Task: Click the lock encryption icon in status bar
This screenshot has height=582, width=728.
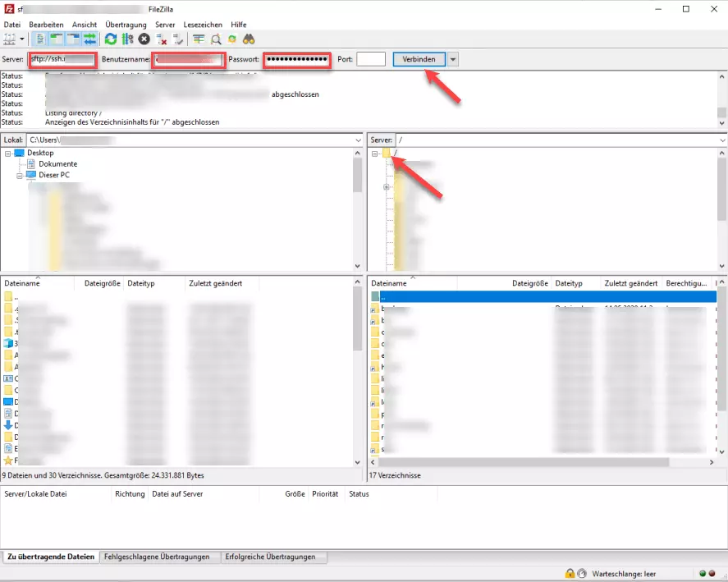Action: tap(570, 574)
